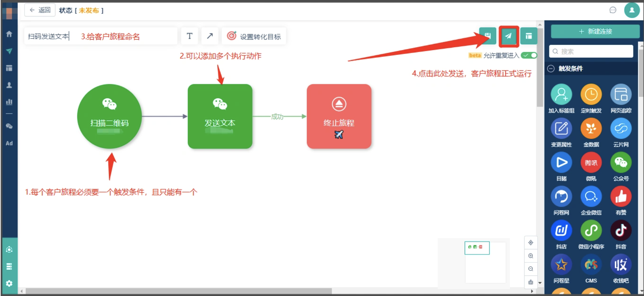Screen dimensions: 644x296
Task: Click the locate center canvas control
Action: tap(531, 243)
